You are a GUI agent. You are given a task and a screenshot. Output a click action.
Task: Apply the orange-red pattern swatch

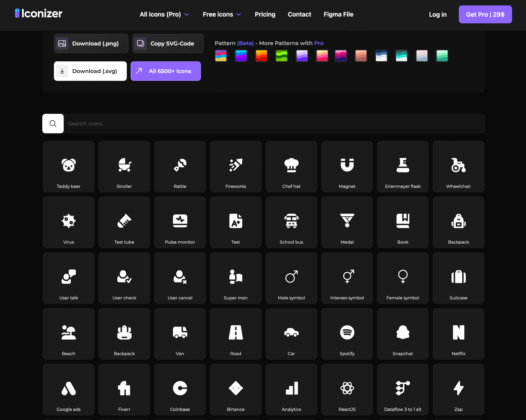[261, 56]
